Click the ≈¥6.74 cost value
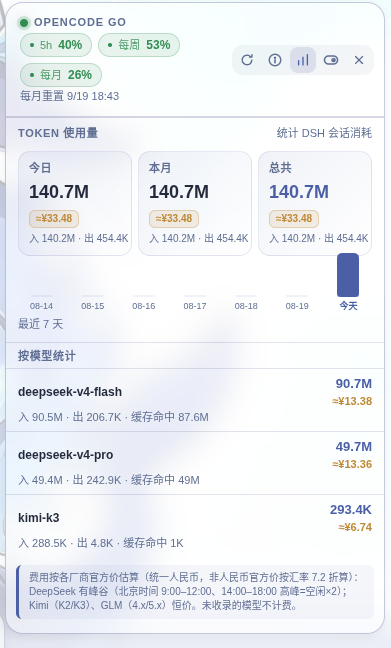Screen dimensions: 391x648 click(355, 527)
